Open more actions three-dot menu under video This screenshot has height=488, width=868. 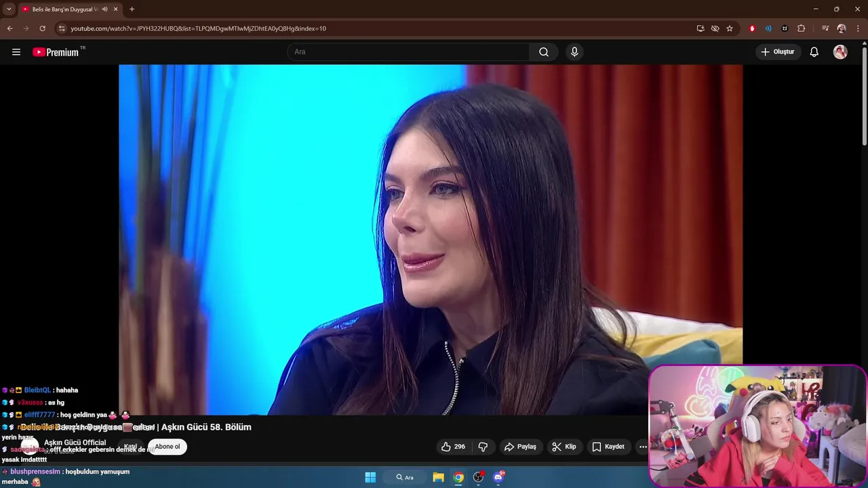pyautogui.click(x=642, y=447)
